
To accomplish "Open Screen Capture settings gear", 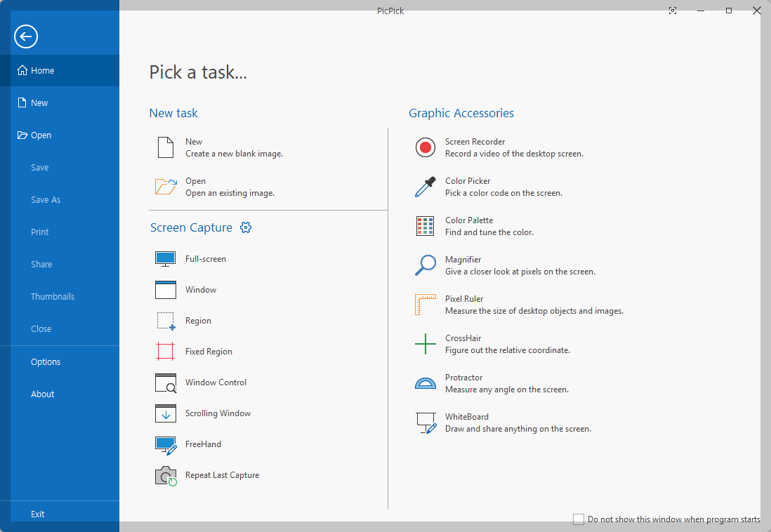I will [246, 227].
